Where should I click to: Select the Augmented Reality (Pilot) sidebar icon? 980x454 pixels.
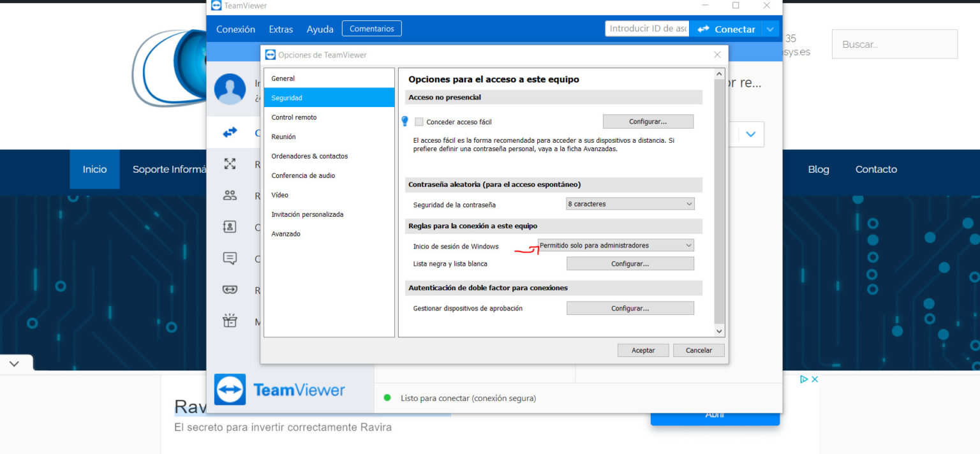[x=231, y=290]
